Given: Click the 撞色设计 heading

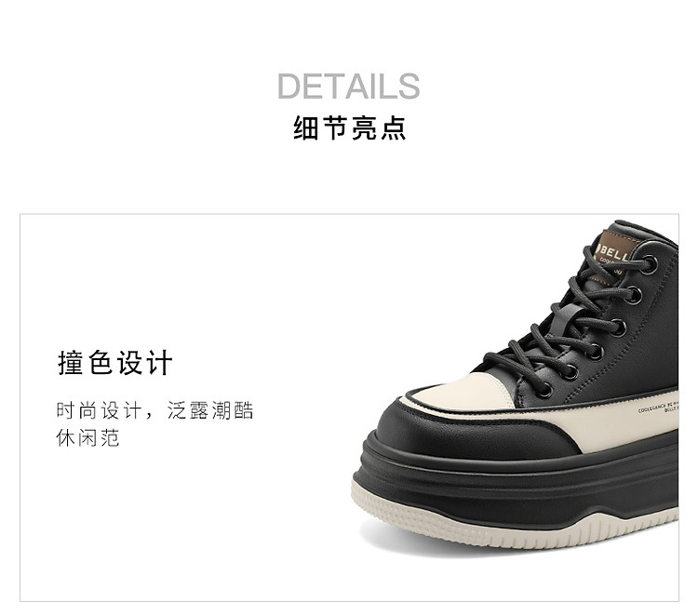Looking at the screenshot, I should 114,363.
